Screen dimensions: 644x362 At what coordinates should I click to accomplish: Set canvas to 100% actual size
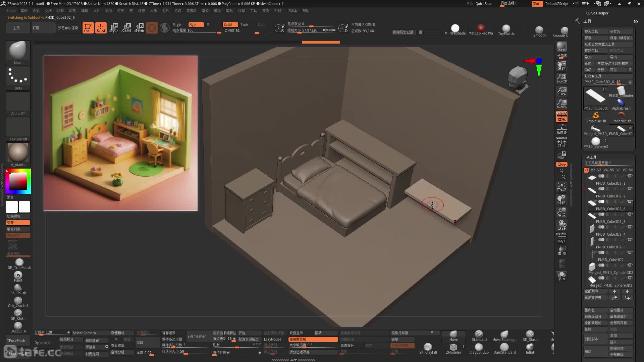561,91
